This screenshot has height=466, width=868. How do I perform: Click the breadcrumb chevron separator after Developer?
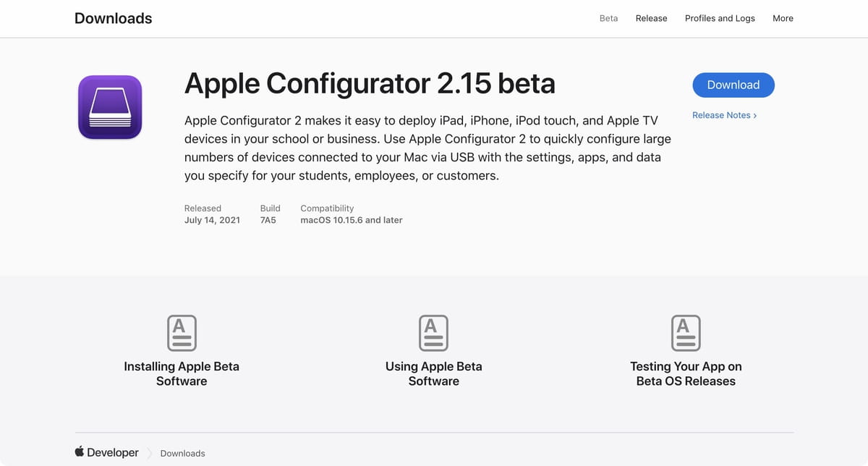(150, 453)
